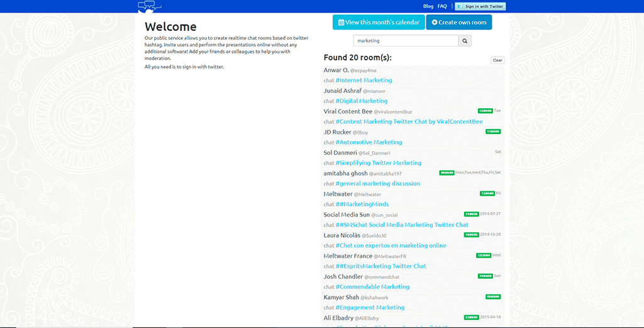
Task: Click the name "Junaid Ashraf"
Action: (343, 91)
